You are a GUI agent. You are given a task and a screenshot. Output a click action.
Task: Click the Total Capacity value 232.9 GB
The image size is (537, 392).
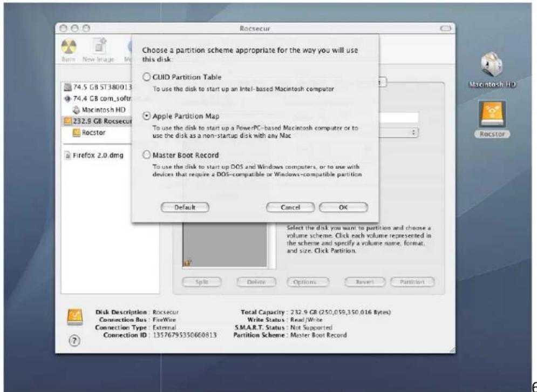tap(341, 312)
